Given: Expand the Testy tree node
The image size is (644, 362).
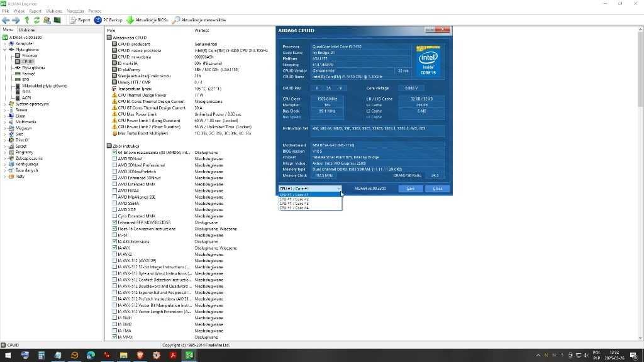Looking at the screenshot, I should point(5,176).
